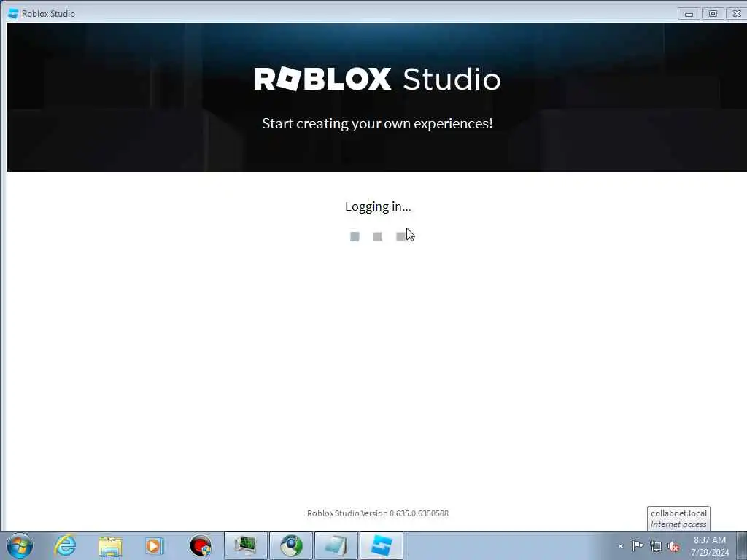Click the red circular app icon in taskbar

[x=201, y=545]
